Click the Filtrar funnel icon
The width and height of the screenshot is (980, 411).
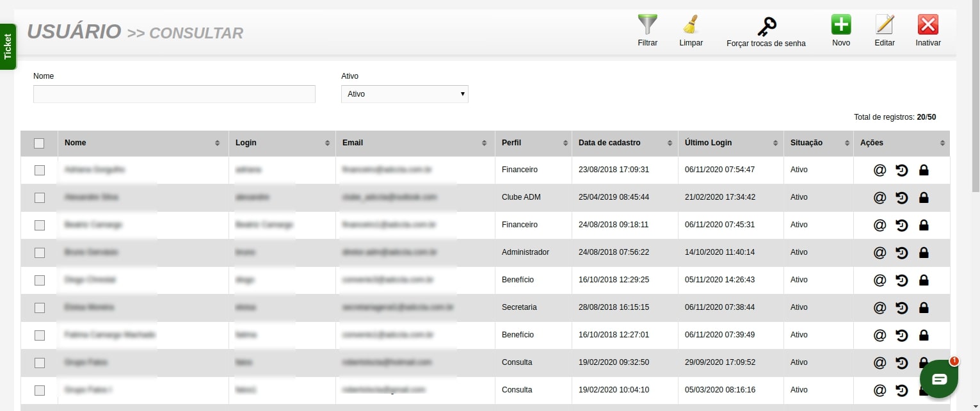tap(647, 26)
